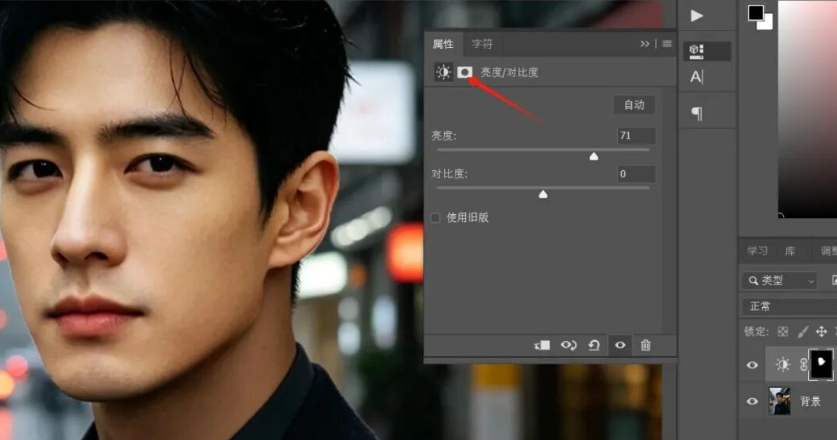Image resolution: width=837 pixels, height=440 pixels.
Task: Collapse the Properties panel with double chevron
Action: 645,44
